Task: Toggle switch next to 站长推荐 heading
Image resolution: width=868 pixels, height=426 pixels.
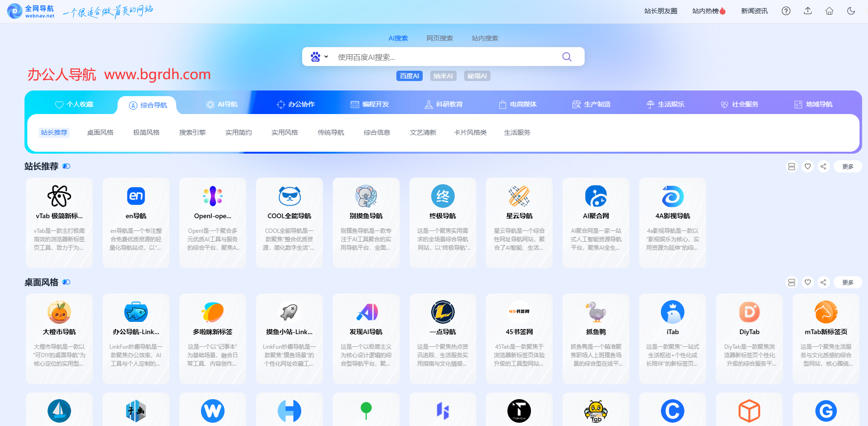Action: (66, 166)
